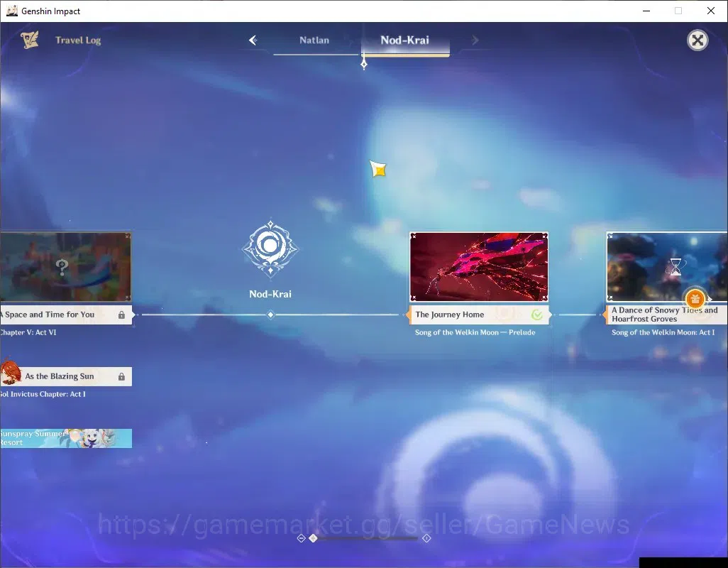Go to the previous region with the left arrow
Screen dimensions: 728x568
click(253, 40)
